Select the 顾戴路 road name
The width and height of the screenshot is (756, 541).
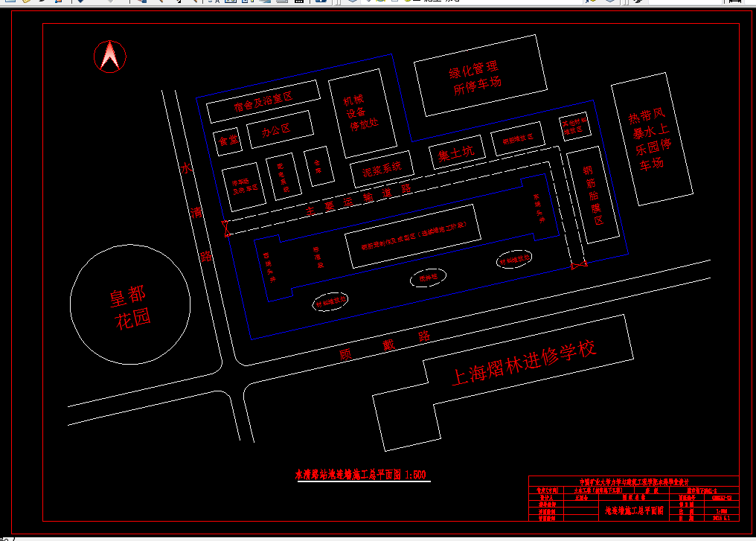(385, 345)
